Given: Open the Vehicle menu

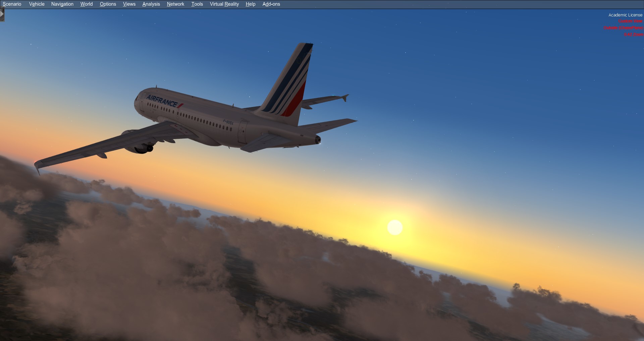Looking at the screenshot, I should pos(37,4).
